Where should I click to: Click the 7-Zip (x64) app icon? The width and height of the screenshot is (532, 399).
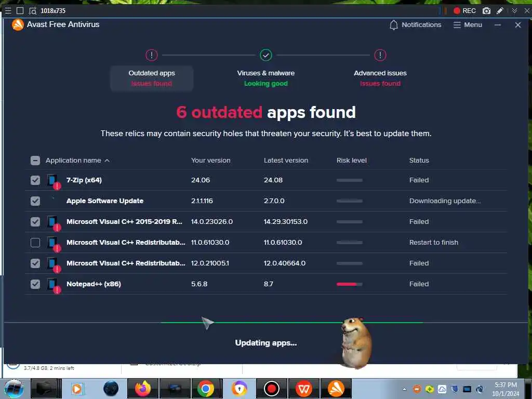click(x=54, y=181)
